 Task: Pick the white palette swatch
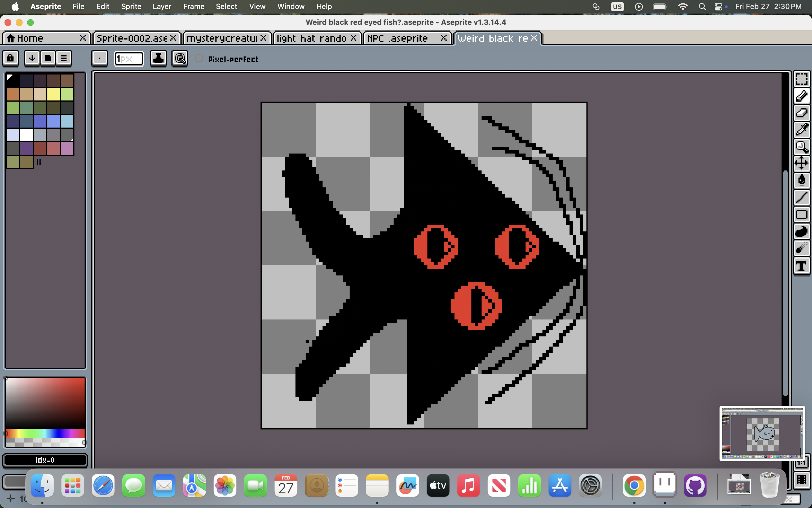26,135
